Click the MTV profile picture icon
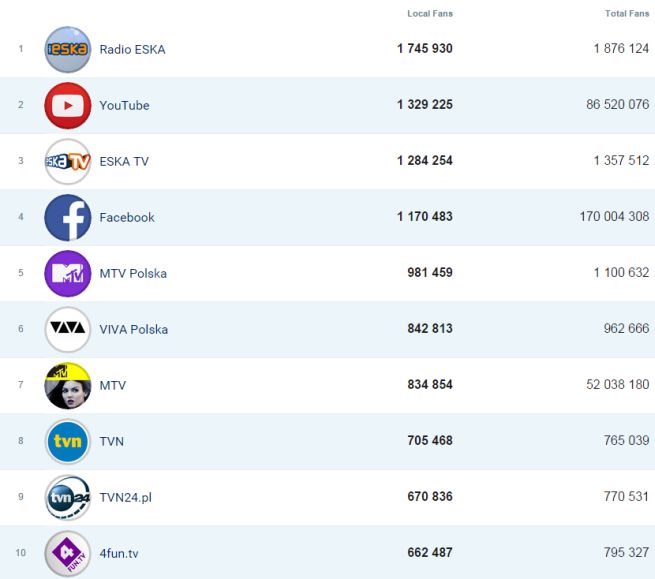655x579 pixels. tap(67, 385)
